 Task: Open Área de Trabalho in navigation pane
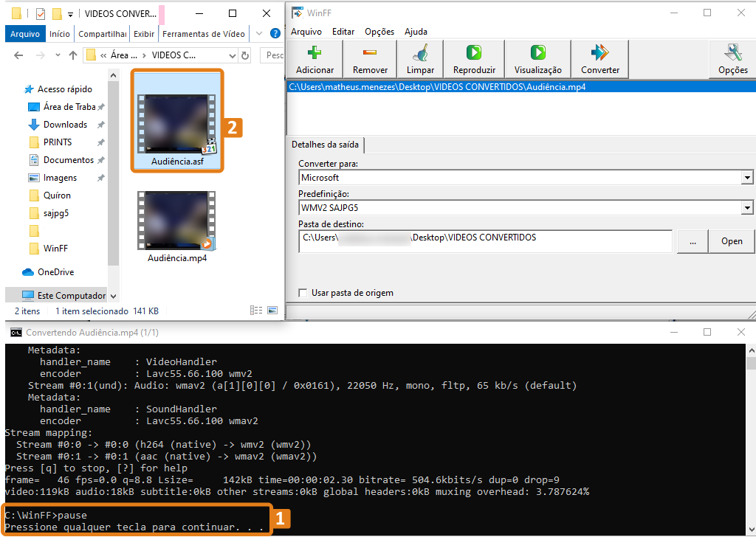[69, 107]
